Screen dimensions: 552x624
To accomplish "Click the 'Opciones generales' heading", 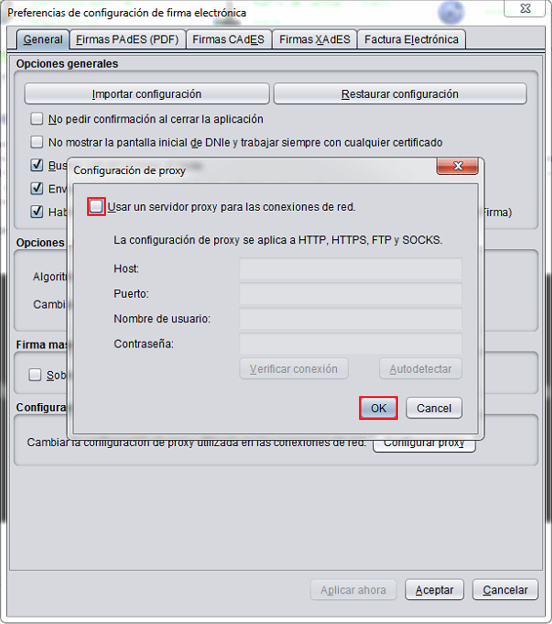I will tap(67, 64).
